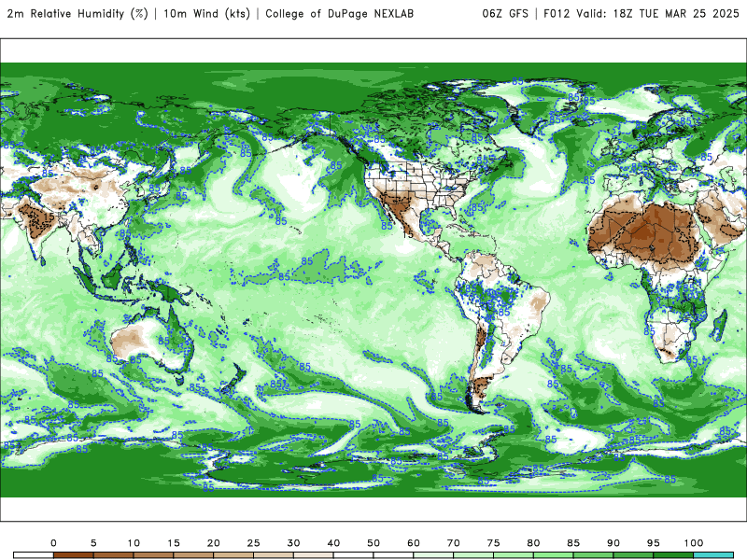Click Madagascar island on the map

[720, 325]
